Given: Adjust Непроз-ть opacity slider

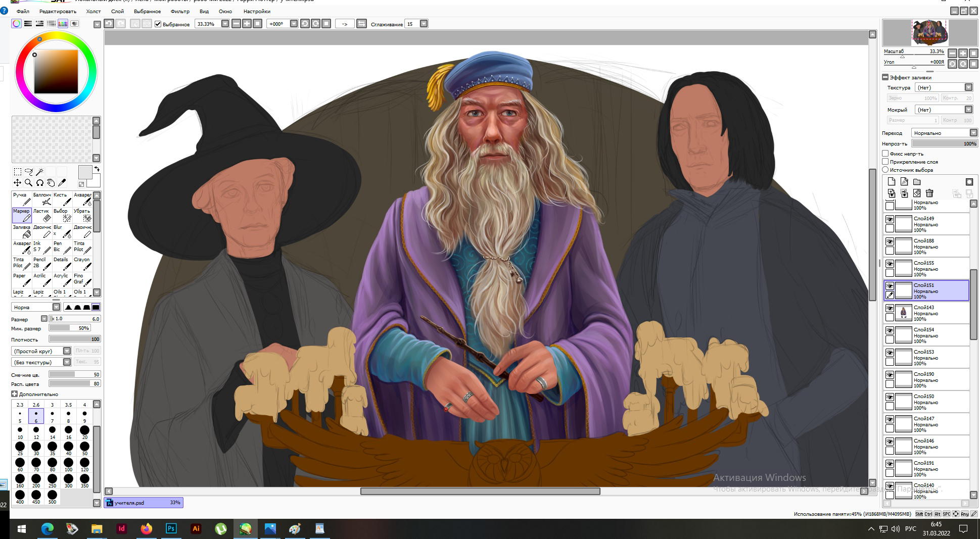Looking at the screenshot, I should [x=945, y=143].
